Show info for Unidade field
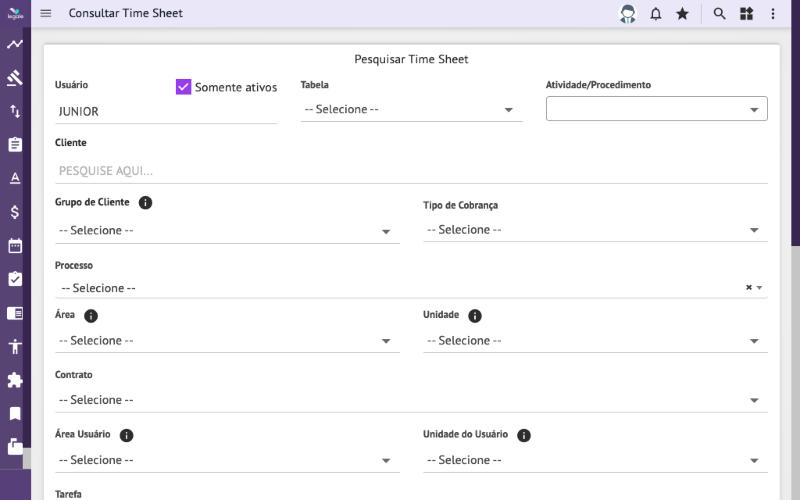The height and width of the screenshot is (500, 800). pos(475,316)
